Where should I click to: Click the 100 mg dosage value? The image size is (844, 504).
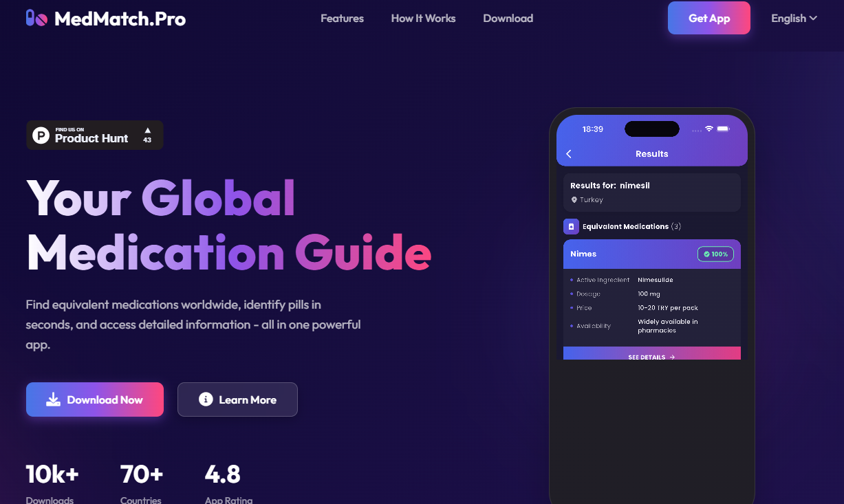tap(649, 294)
